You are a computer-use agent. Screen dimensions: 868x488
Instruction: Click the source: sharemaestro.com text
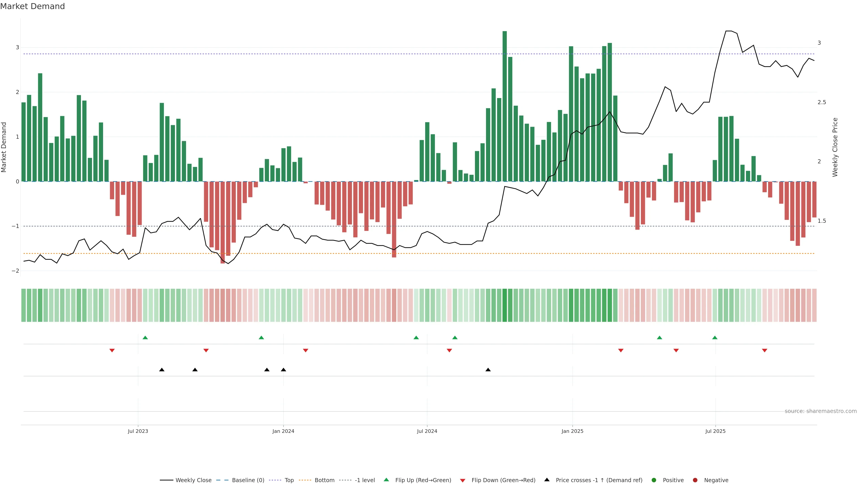(x=821, y=411)
